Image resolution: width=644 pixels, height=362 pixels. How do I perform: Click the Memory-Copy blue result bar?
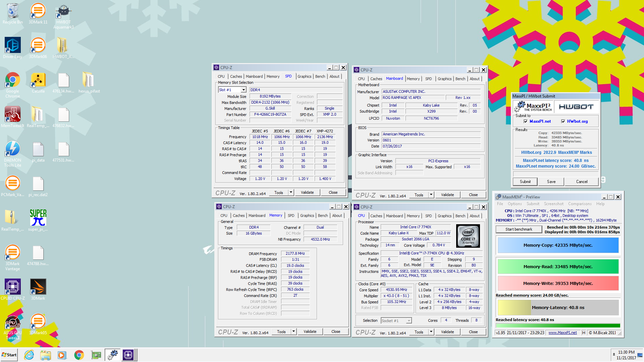pyautogui.click(x=558, y=245)
